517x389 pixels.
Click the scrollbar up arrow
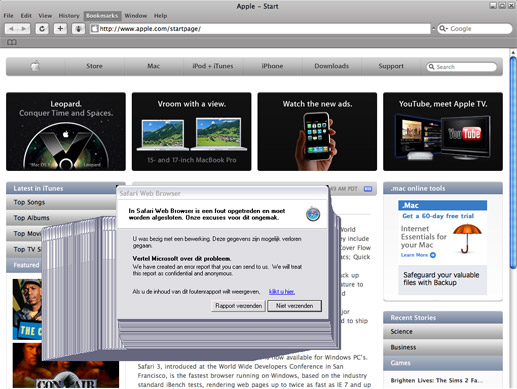(513, 52)
